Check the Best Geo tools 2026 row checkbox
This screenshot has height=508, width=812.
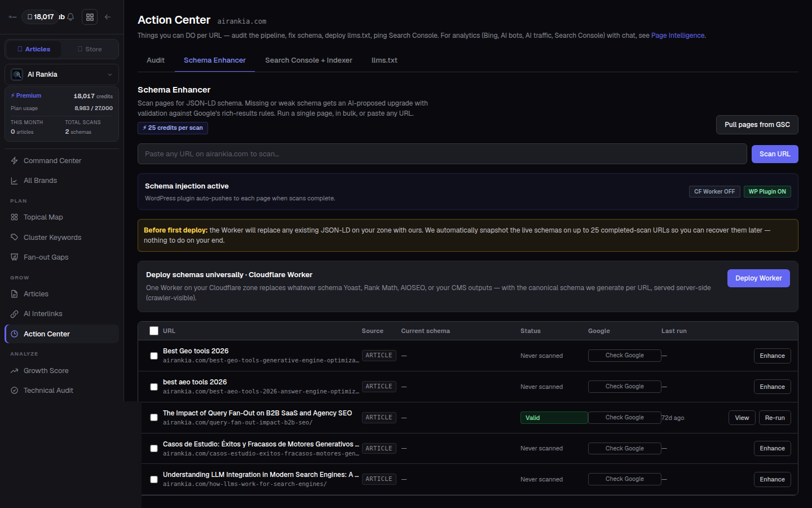click(x=154, y=356)
